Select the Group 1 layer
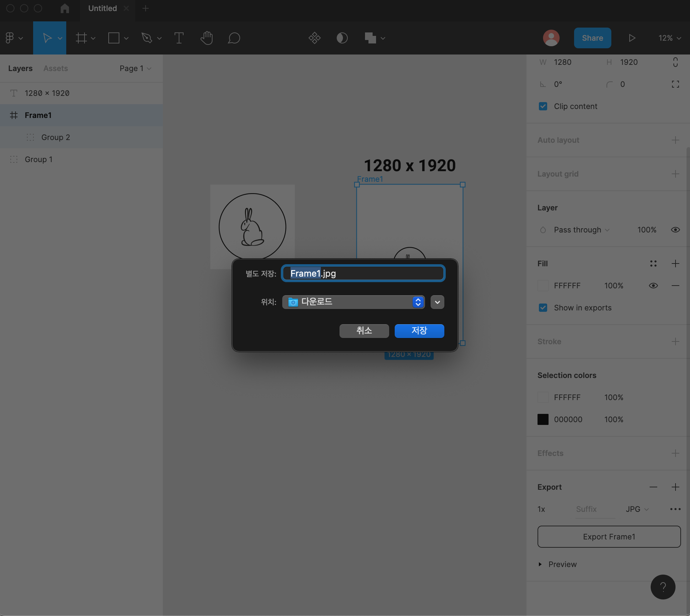Viewport: 690px width, 616px height. coord(39,159)
